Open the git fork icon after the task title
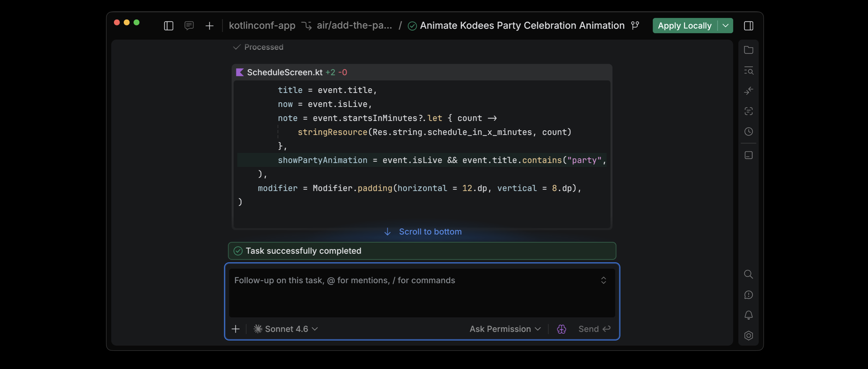The width and height of the screenshot is (868, 369). (x=635, y=26)
